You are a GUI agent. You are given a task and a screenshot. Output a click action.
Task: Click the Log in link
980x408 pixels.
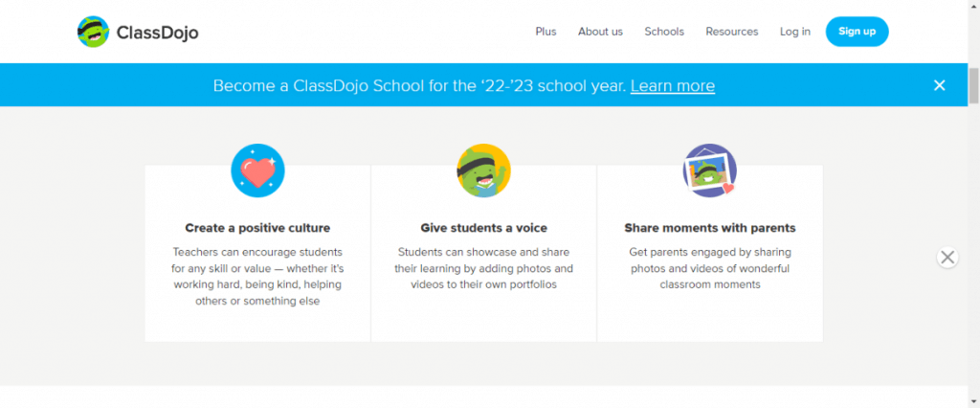click(795, 32)
